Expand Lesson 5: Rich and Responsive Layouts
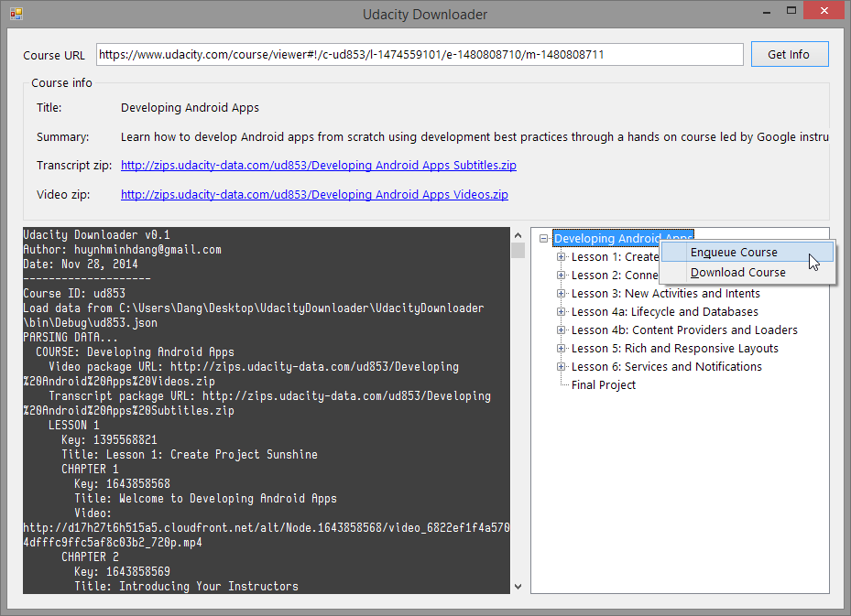The width and height of the screenshot is (851, 616). [562, 348]
